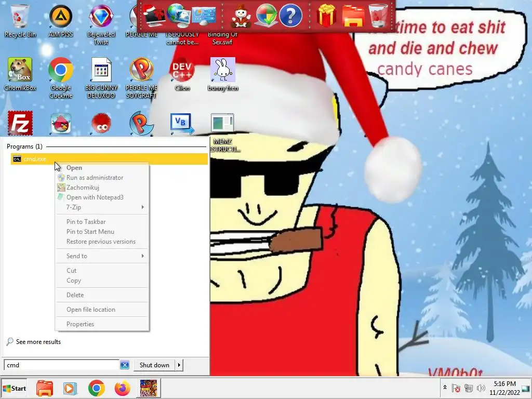Viewport: 532px width, 399px height.
Task: Click the Windows checkmark icon in dock
Action: (x=265, y=16)
